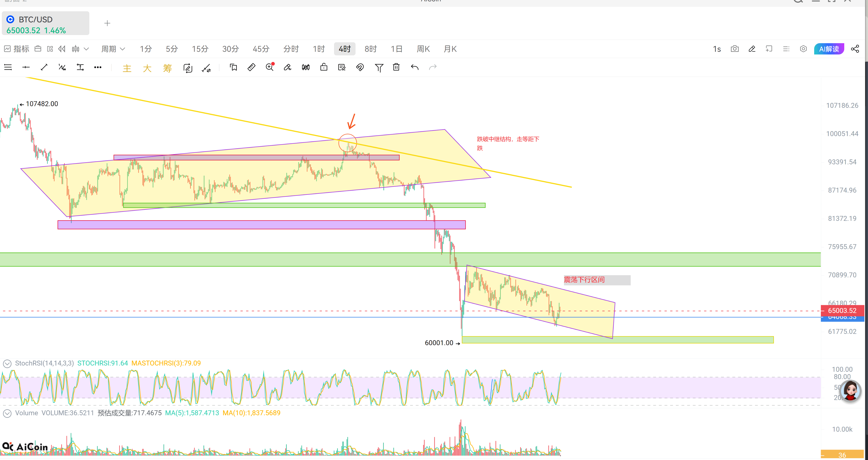Toggle the 主 main-force indicator
868x460 pixels.
tap(127, 68)
